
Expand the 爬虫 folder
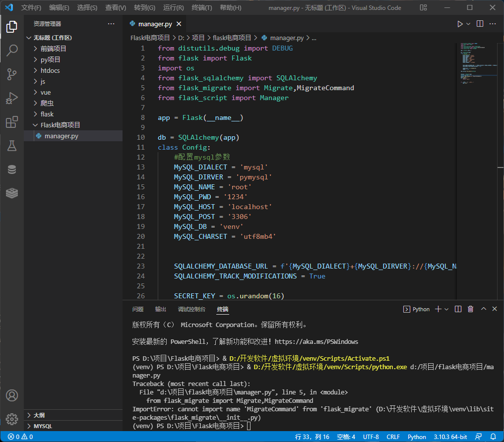pyautogui.click(x=36, y=103)
